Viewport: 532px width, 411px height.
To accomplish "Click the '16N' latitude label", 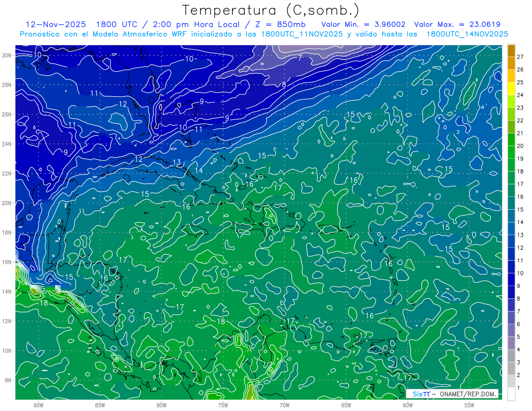I will 7,262.
